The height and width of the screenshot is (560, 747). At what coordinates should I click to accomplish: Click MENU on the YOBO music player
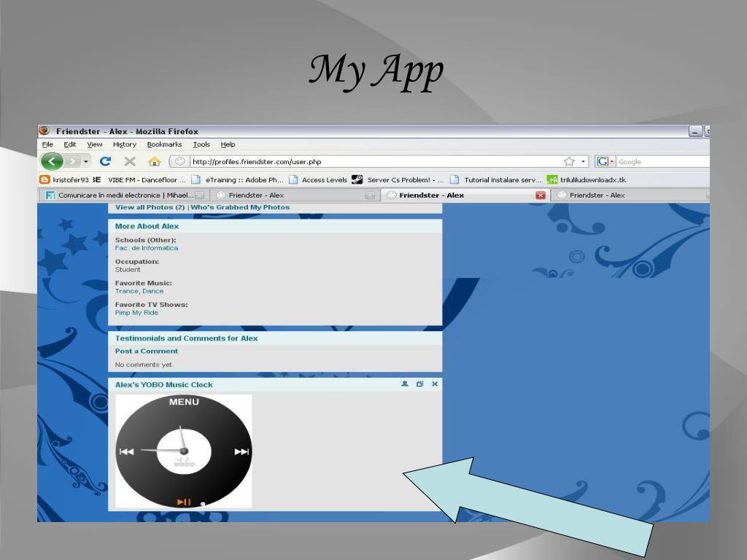(x=184, y=402)
